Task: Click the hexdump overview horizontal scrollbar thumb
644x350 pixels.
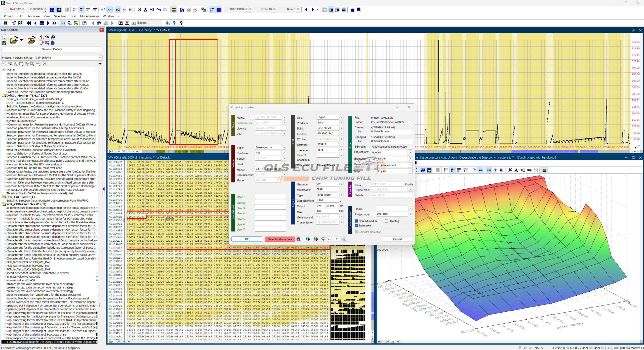Action: click(x=579, y=152)
